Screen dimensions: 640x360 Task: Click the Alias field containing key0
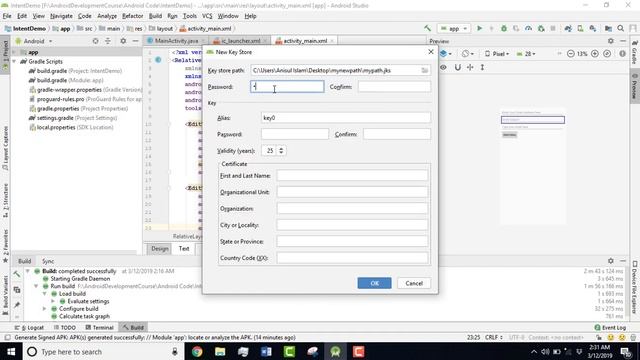pos(346,118)
